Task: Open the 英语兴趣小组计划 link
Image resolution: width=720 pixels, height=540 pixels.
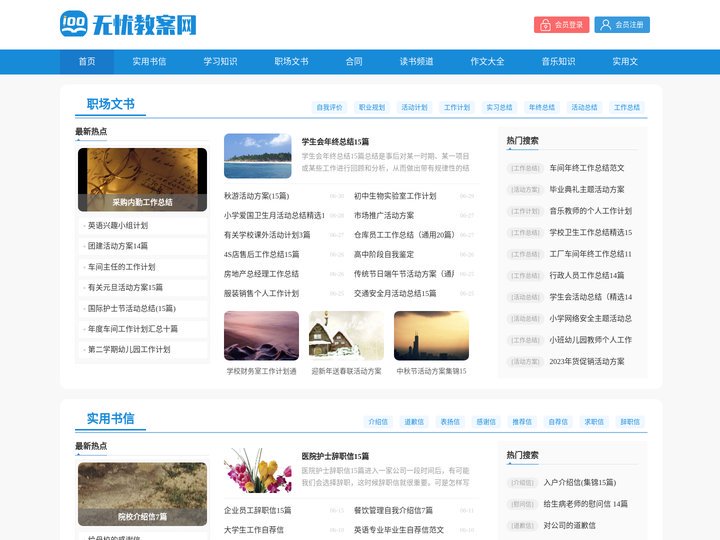Action: (118, 225)
